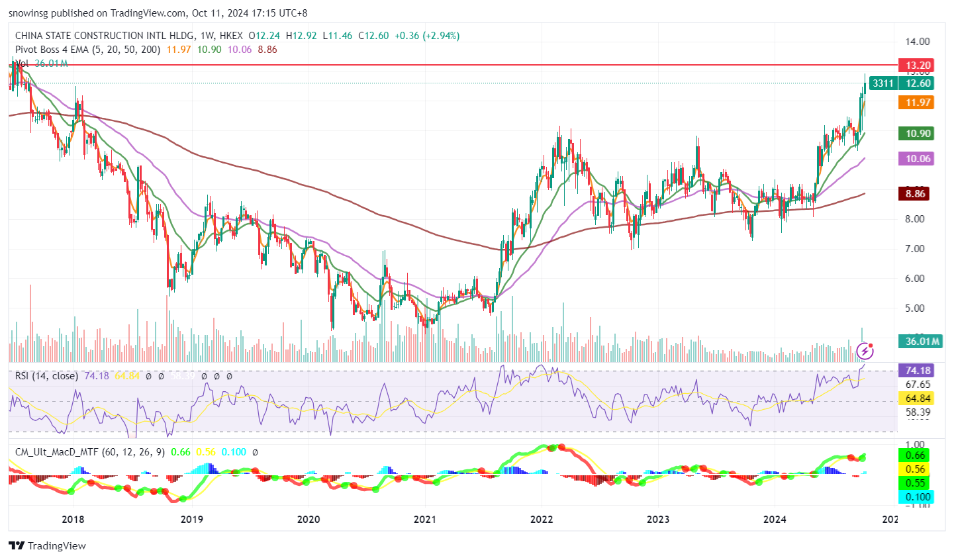Viewport: 954px width, 560px height.
Task: Click the 8.00 price axis label
Action: tap(915, 219)
